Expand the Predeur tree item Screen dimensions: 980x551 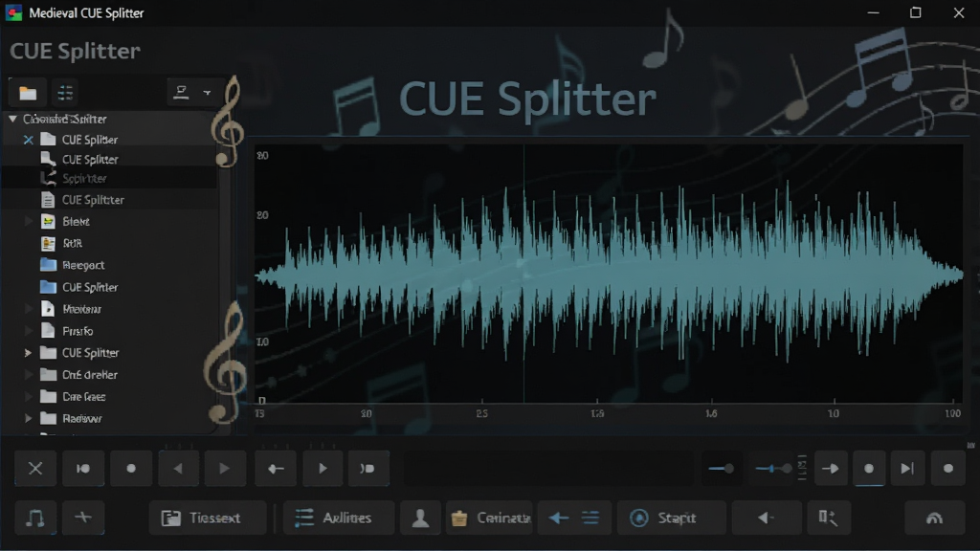pos(28,309)
